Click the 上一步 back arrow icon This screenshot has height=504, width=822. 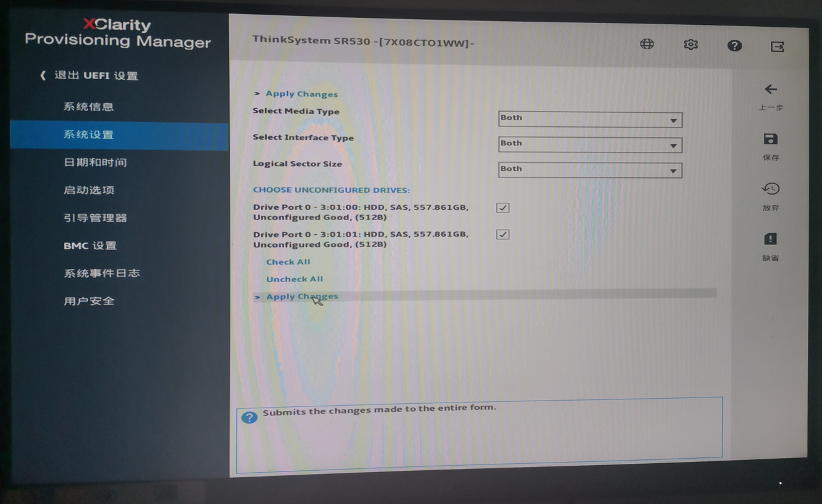[x=770, y=89]
